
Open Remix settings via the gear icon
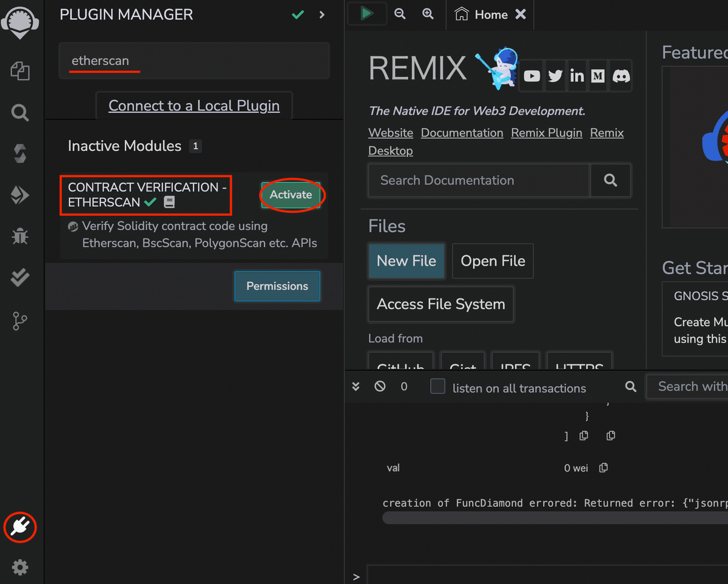20,567
